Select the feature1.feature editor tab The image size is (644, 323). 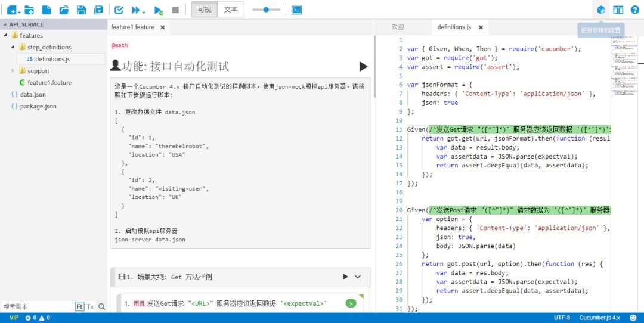[132, 27]
